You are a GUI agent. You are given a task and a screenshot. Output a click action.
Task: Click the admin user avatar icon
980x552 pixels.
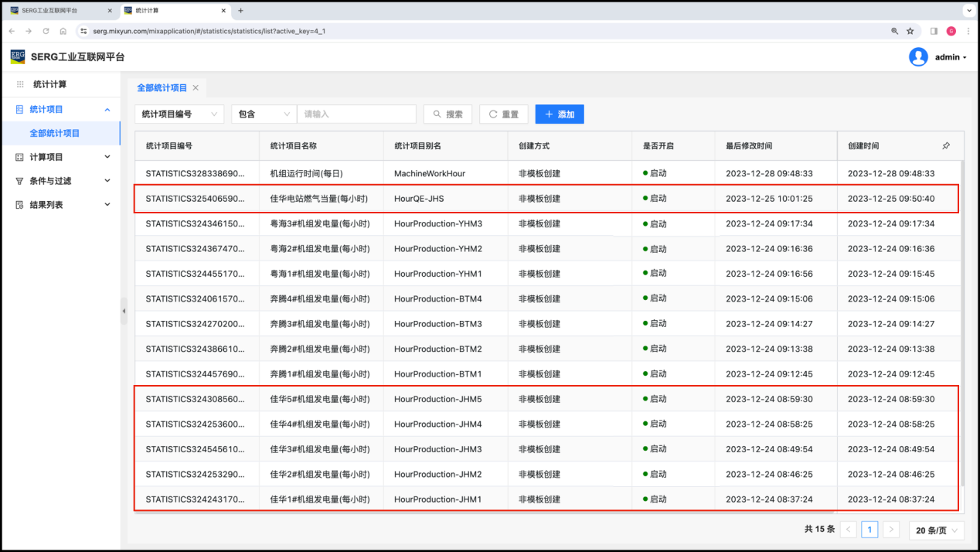pyautogui.click(x=918, y=57)
